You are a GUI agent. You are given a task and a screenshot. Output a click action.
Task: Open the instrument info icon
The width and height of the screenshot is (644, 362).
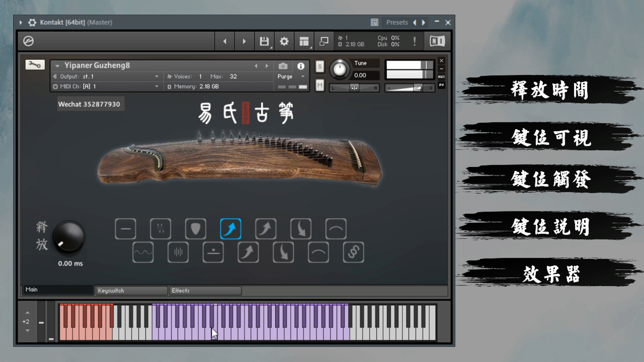(301, 66)
